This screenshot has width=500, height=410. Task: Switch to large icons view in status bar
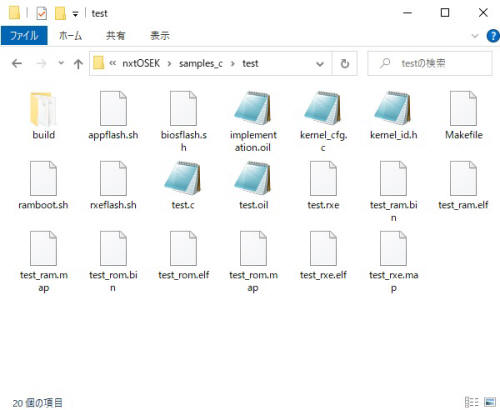click(490, 402)
